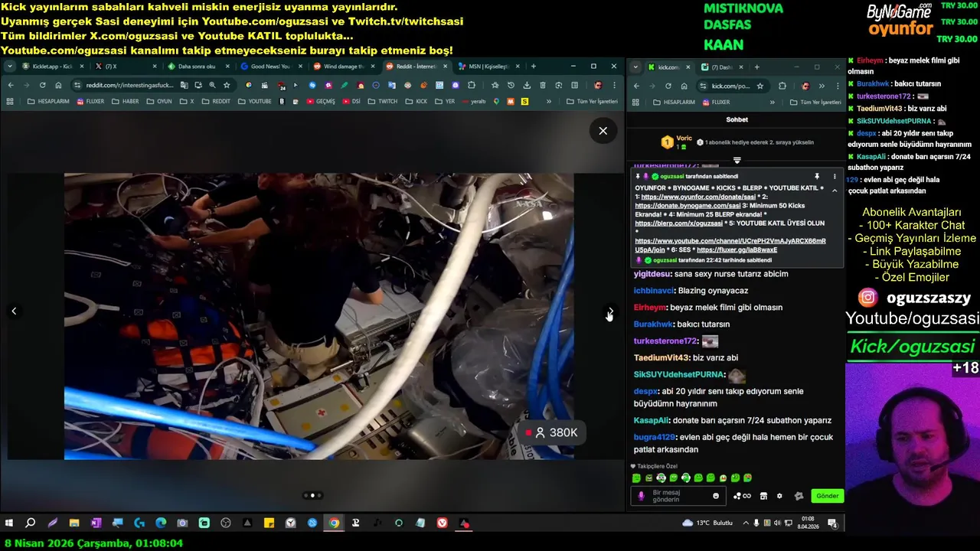Go to next image in Reddit gallery

click(x=610, y=311)
